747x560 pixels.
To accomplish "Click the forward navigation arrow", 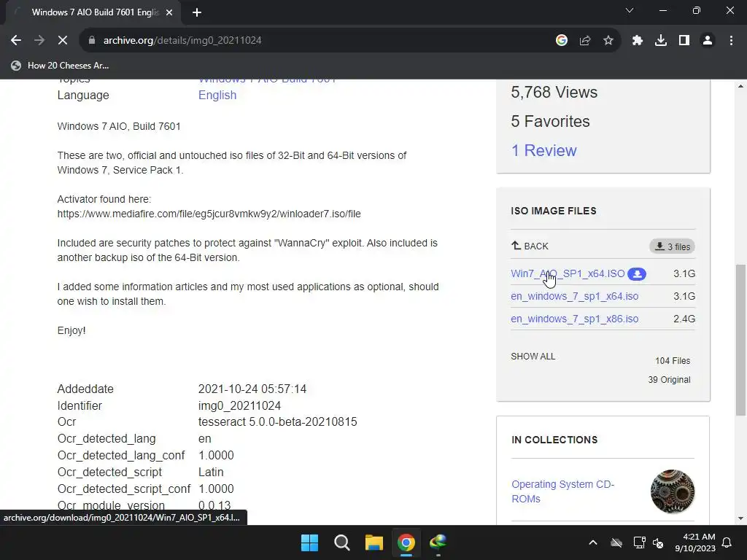I will point(39,41).
